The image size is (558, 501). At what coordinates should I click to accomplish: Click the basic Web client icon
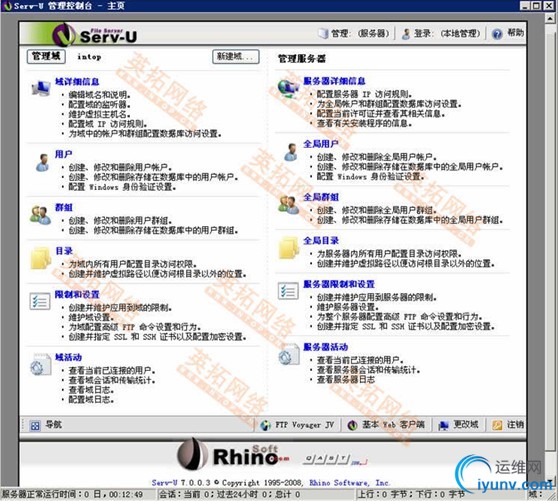tap(352, 425)
